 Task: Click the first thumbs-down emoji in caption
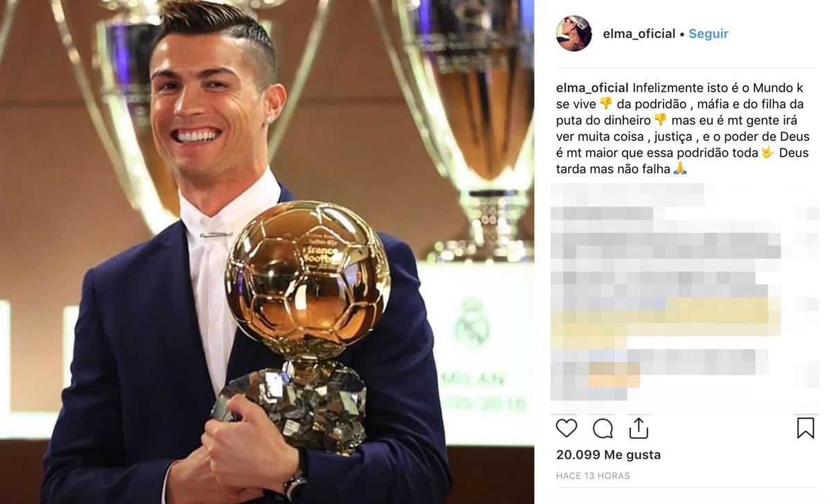point(606,103)
